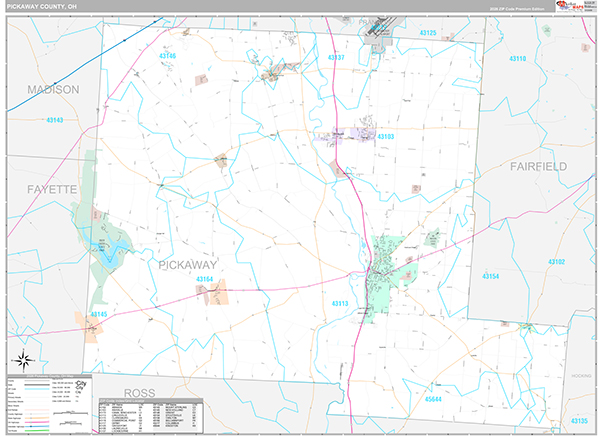Click the MADISON county name
Image resolution: width=600 pixels, height=436 pixels.
click(53, 90)
